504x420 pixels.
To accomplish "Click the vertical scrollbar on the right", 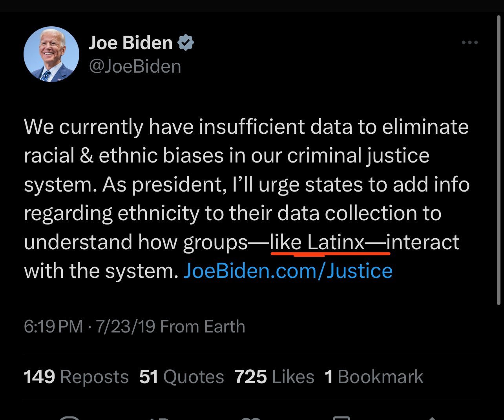I will pos(499,157).
